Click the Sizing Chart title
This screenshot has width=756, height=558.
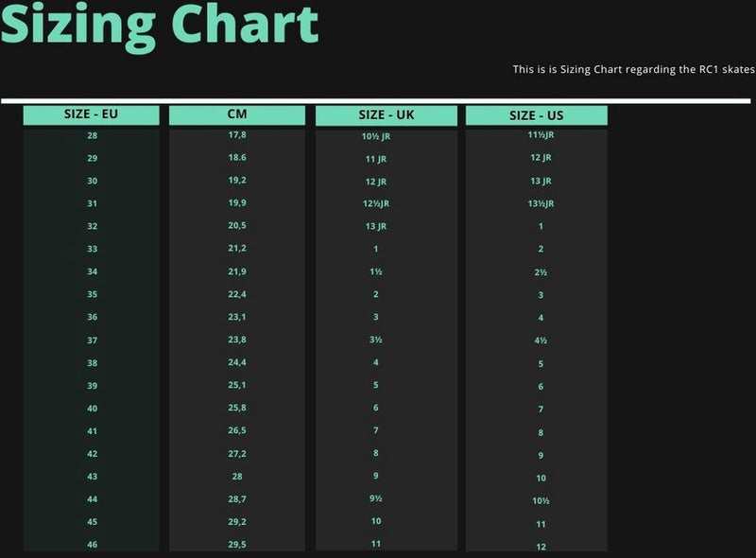pos(160,26)
